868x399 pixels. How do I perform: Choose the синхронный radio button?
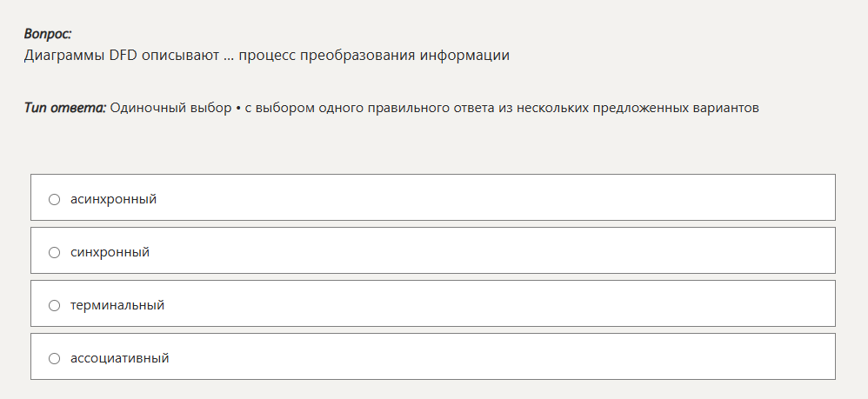[x=54, y=252]
